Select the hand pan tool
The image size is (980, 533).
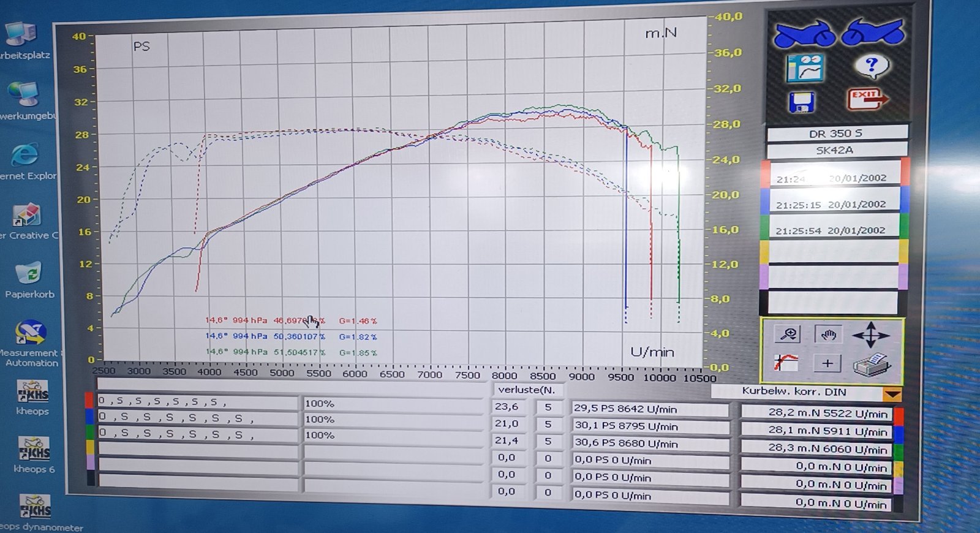(828, 335)
